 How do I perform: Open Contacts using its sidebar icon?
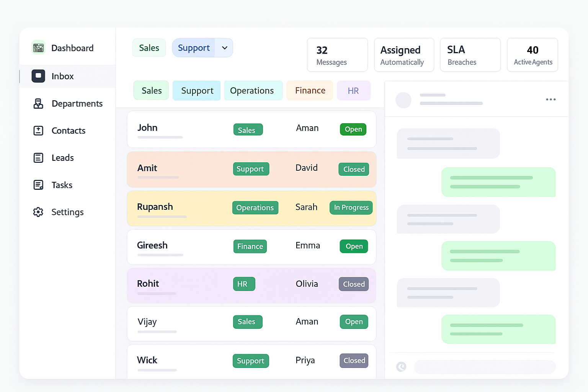coord(38,131)
